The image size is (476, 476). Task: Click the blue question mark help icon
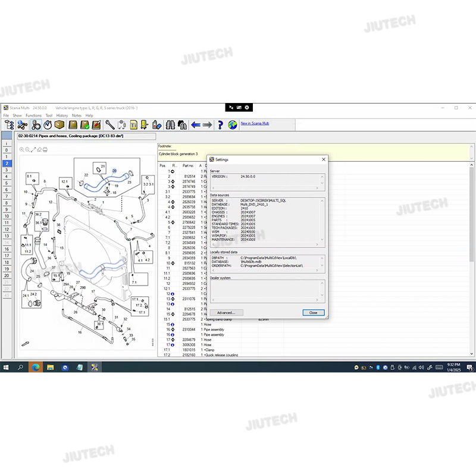(220, 125)
